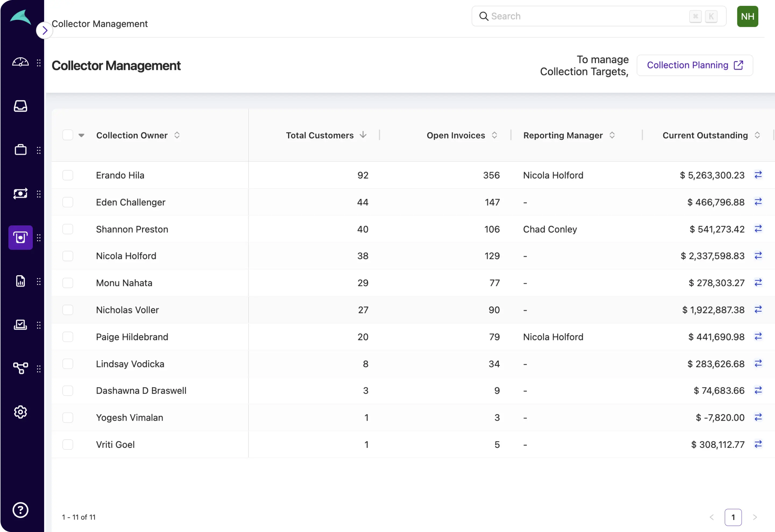Click the K shortcut key badge
The width and height of the screenshot is (775, 532).
point(711,16)
